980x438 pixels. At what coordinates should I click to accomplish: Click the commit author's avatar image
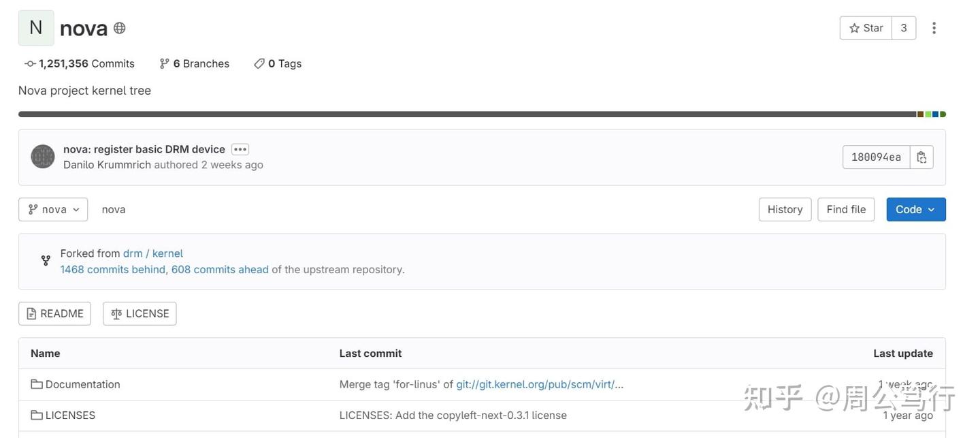(x=42, y=155)
